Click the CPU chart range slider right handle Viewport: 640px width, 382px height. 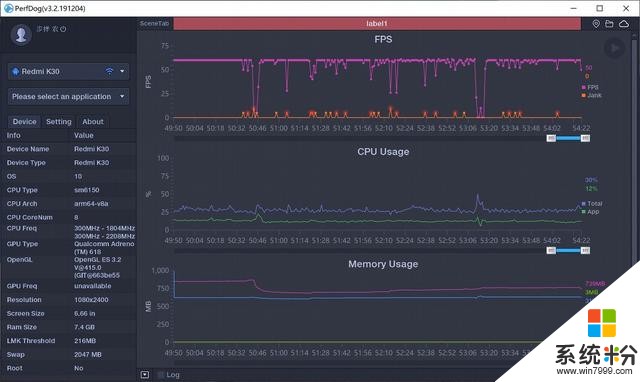(585, 250)
